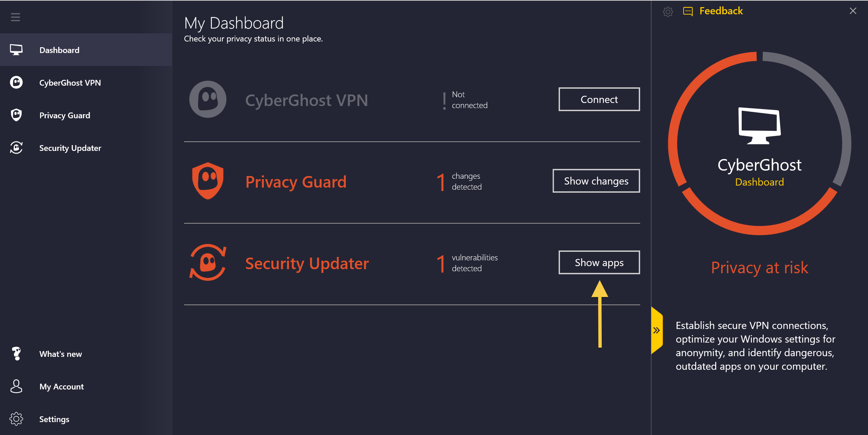Click the Feedback icon at top right
This screenshot has width=868, height=435.
point(689,10)
